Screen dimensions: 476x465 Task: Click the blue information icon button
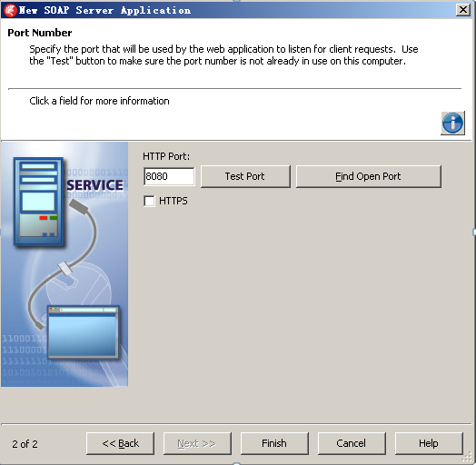452,123
